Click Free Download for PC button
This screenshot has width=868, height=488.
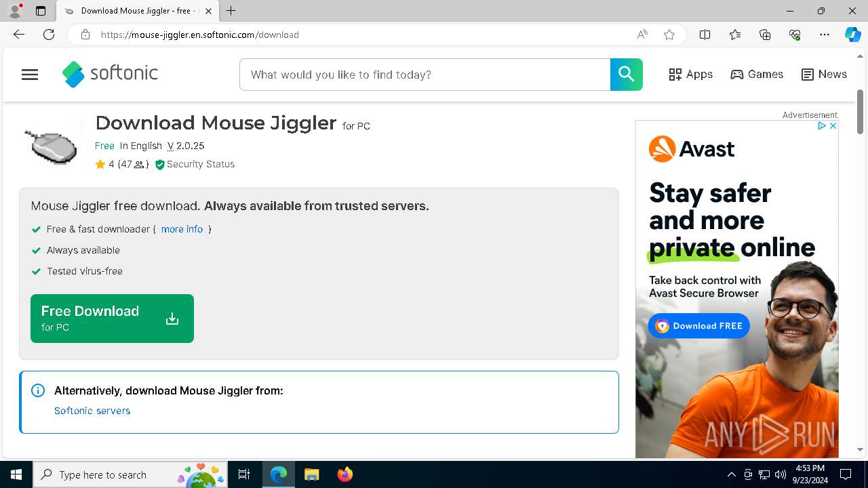click(112, 319)
